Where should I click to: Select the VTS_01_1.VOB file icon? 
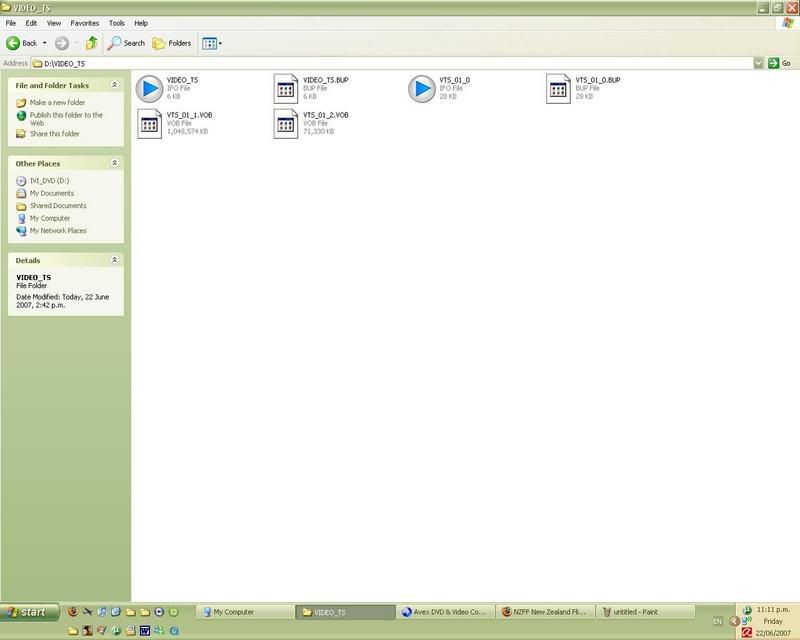[x=149, y=124]
